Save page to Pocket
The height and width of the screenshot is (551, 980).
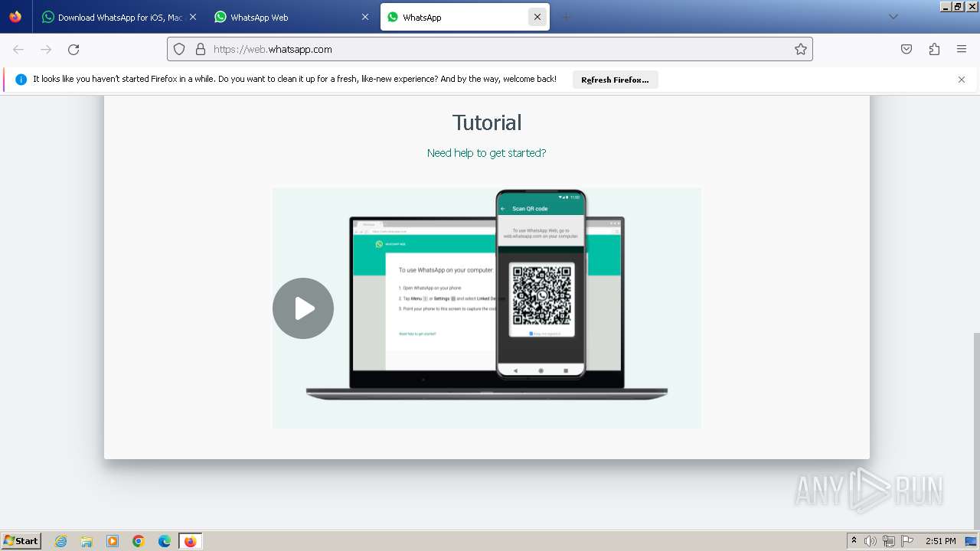[x=906, y=49]
